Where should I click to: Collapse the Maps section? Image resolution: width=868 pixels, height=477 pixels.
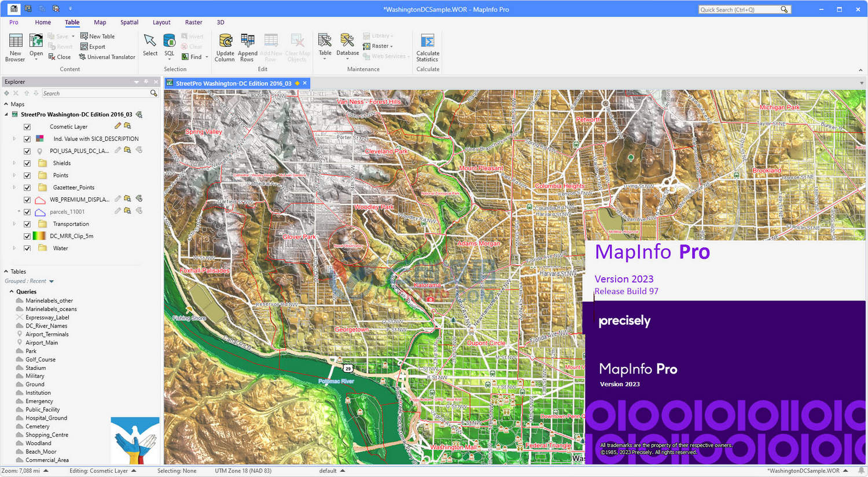6,104
